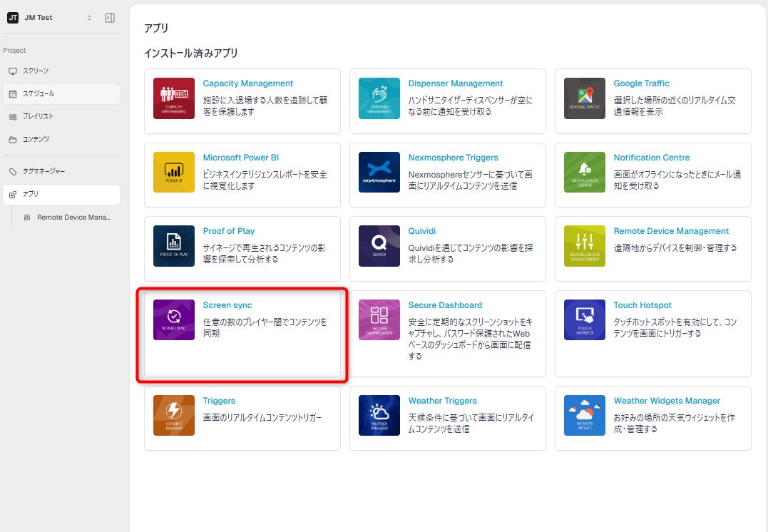Click the タグマネージャー tag icon
Image resolution: width=768 pixels, height=532 pixels.
[13, 171]
